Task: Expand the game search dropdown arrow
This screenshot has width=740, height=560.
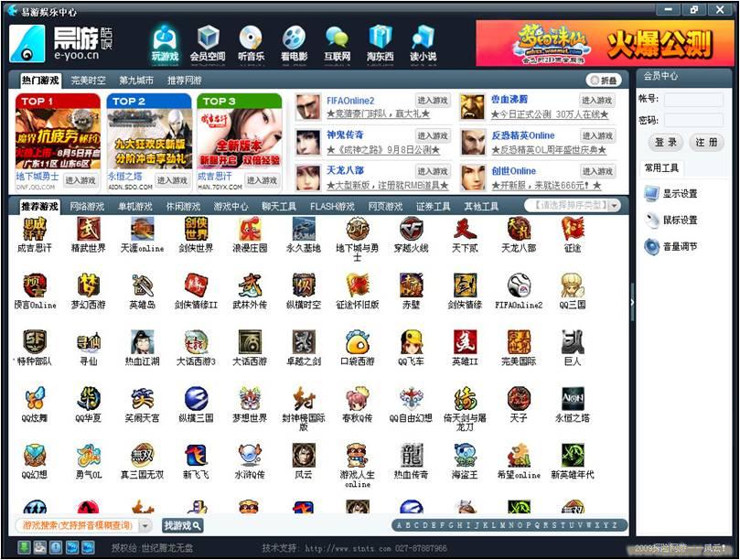Action: pyautogui.click(x=145, y=525)
